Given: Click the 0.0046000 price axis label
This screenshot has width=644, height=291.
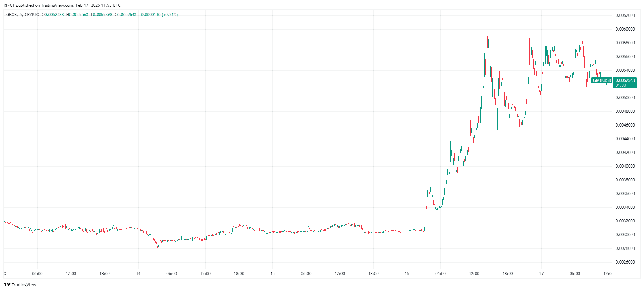Looking at the screenshot, I should tap(625, 125).
